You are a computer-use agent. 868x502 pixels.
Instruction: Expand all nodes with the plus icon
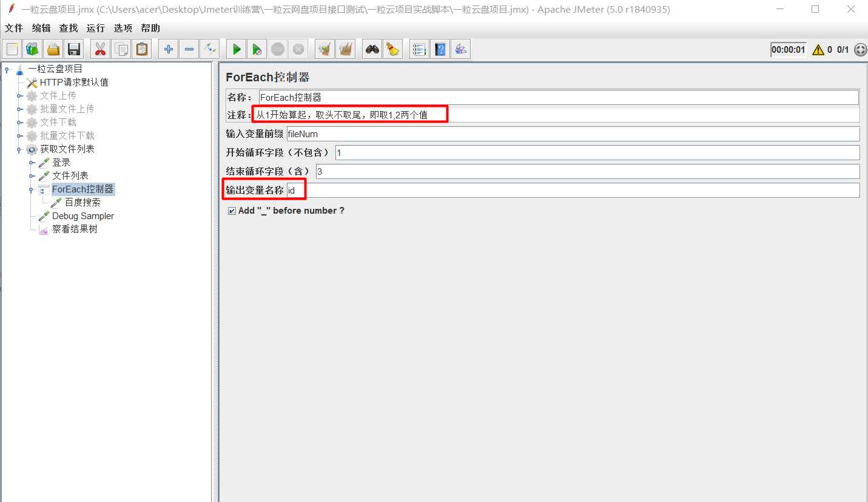tap(169, 49)
